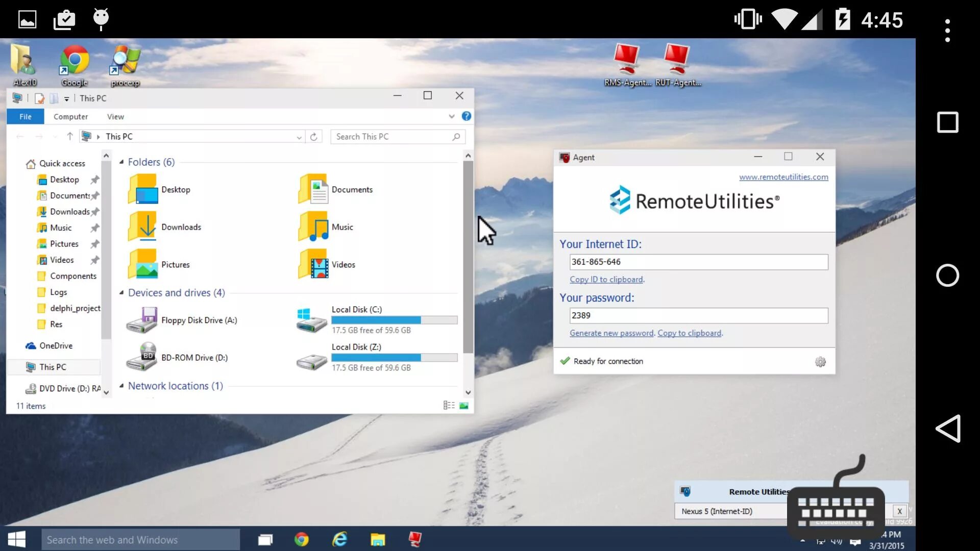This screenshot has width=980, height=551.
Task: Open Internet Explorer in the taskbar
Action: [339, 539]
